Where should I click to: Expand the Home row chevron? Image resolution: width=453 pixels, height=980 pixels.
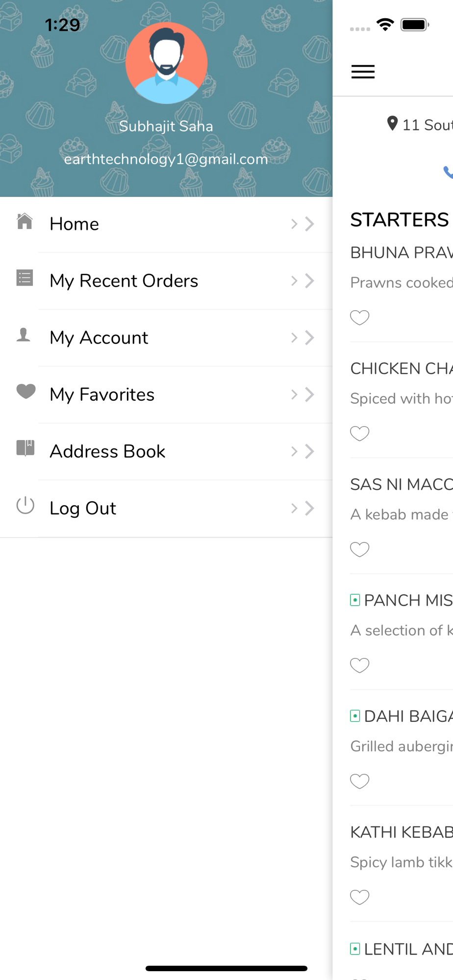click(302, 224)
